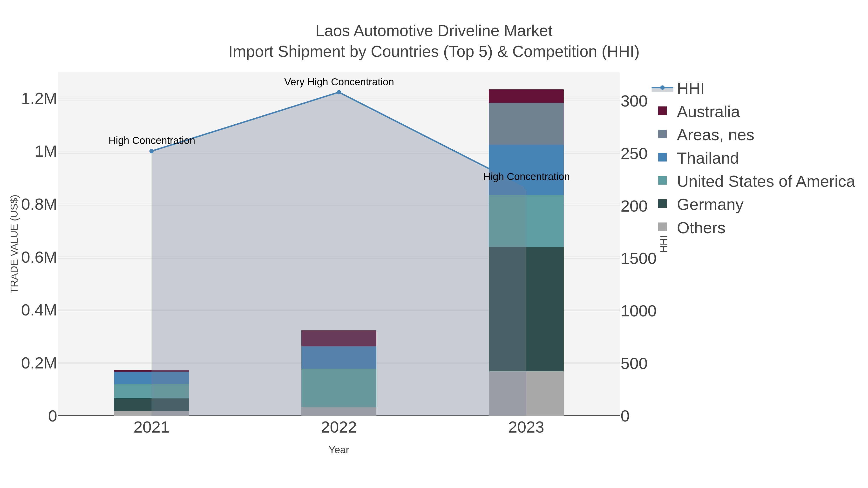Toggle the Others legend entry

(x=692, y=228)
